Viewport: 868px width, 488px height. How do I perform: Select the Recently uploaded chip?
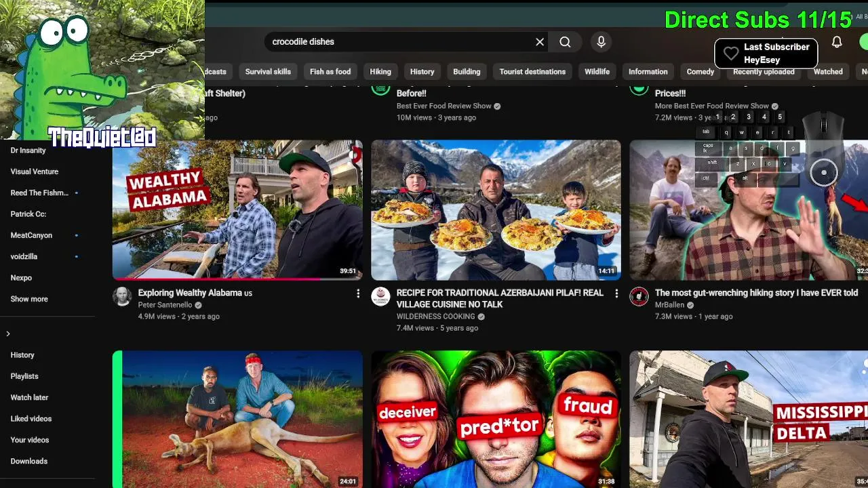coord(764,72)
